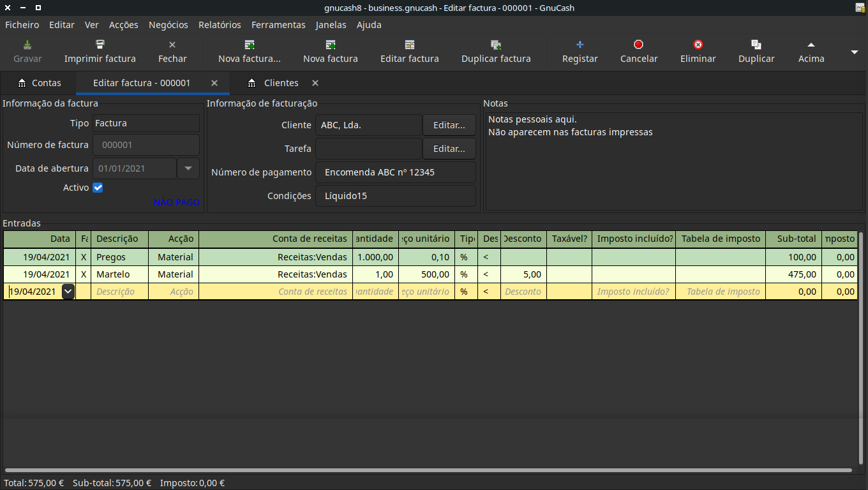Click the 5,00 discount cell
Screen dimensions: 868x490
pyautogui.click(x=523, y=274)
